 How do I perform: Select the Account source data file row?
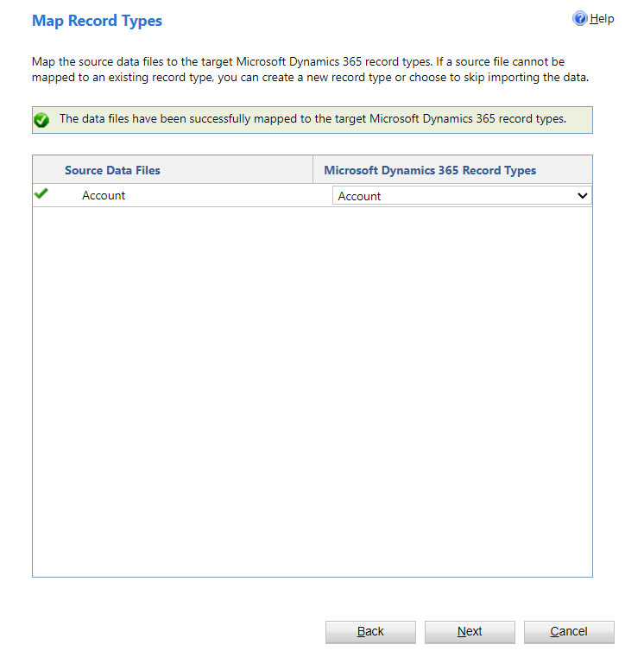pyautogui.click(x=313, y=195)
